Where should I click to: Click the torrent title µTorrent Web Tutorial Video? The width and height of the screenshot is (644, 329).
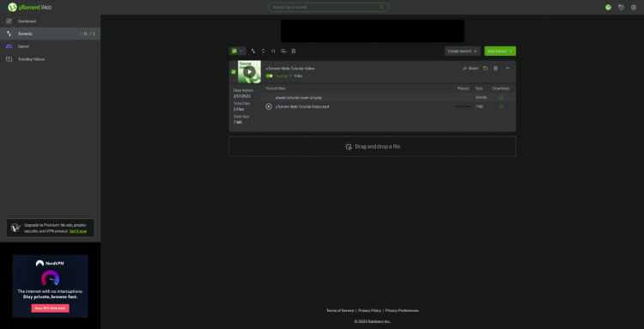[290, 69]
